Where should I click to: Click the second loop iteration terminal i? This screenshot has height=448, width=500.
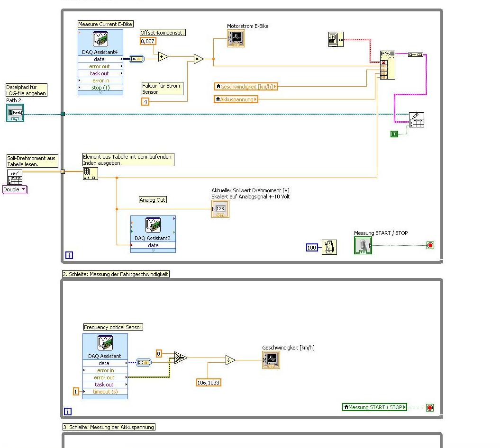tap(68, 412)
